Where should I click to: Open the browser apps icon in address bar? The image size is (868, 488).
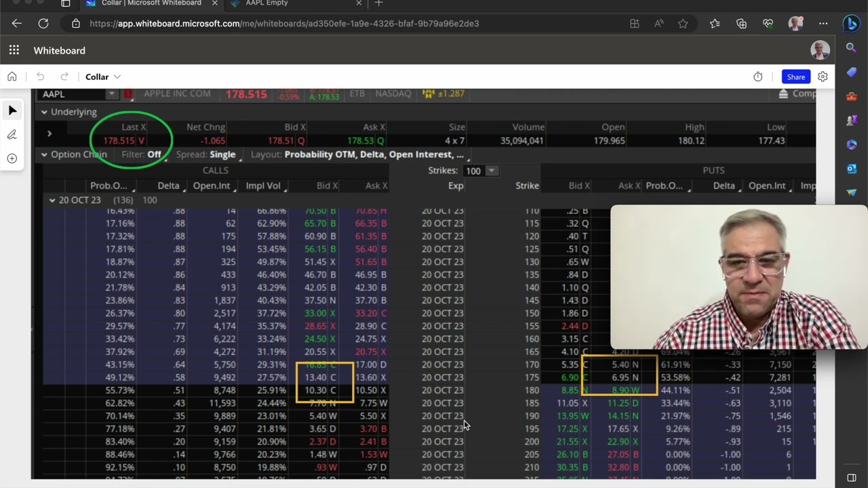[635, 24]
